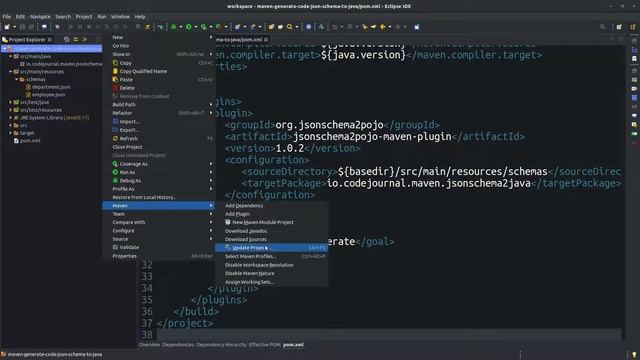Click the Update Project icon in submenu
The height and width of the screenshot is (360, 640).
click(x=228, y=247)
